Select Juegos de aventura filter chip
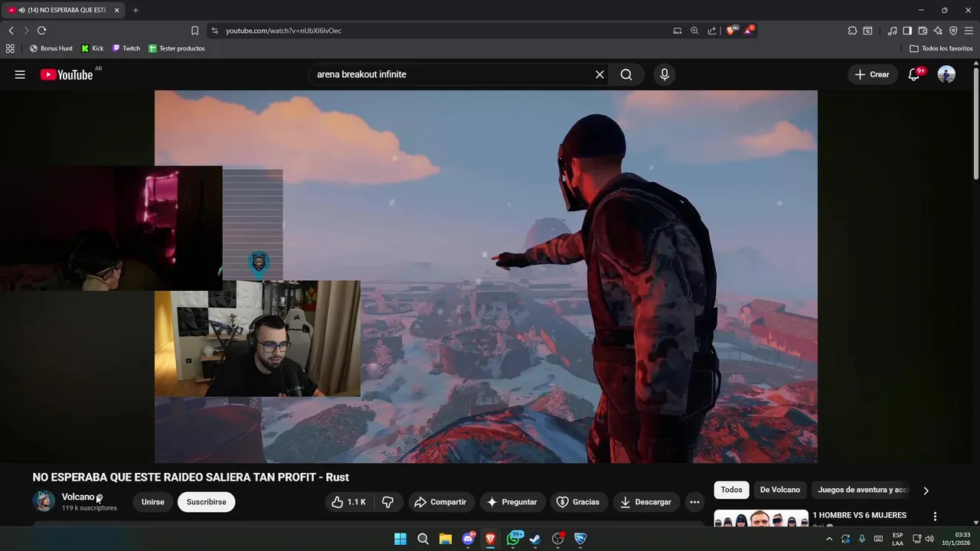The height and width of the screenshot is (551, 980). pyautogui.click(x=863, y=490)
